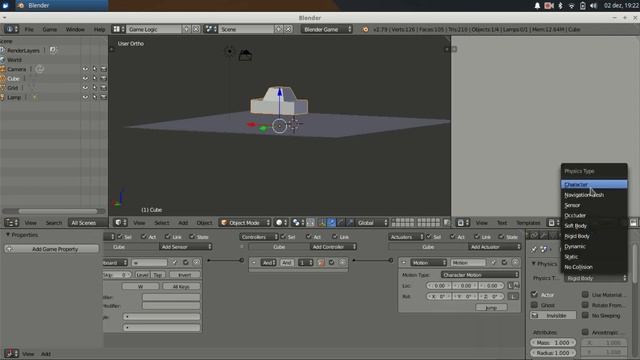The height and width of the screenshot is (360, 640).
Task: Open Object Mode dropdown
Action: tap(245, 222)
